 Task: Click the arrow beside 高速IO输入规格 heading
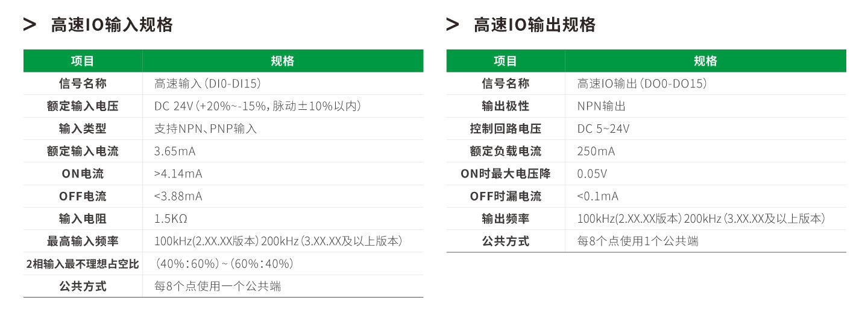pos(30,25)
